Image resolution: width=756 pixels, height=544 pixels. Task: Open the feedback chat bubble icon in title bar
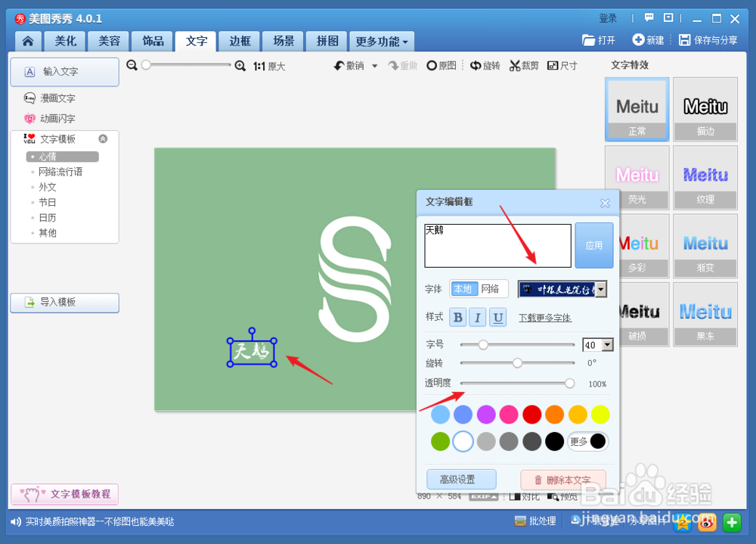(649, 18)
